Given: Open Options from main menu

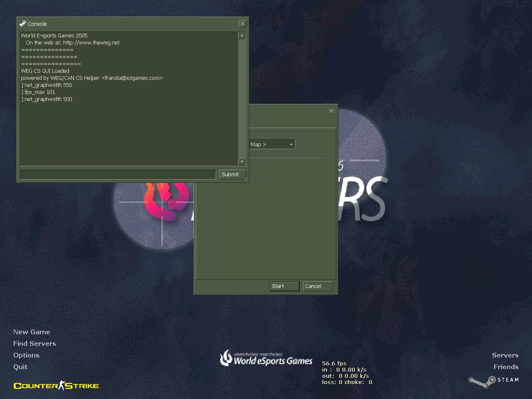Looking at the screenshot, I should (x=26, y=355).
